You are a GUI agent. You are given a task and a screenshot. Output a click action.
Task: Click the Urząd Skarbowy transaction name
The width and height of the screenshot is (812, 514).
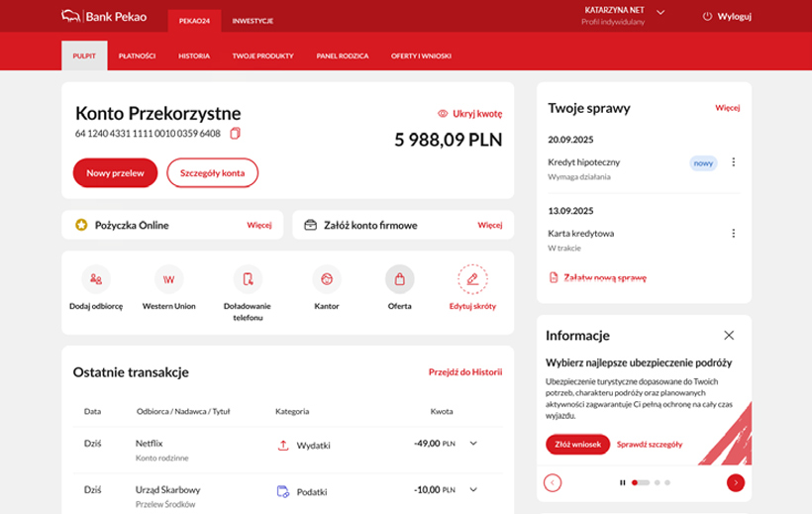[167, 489]
